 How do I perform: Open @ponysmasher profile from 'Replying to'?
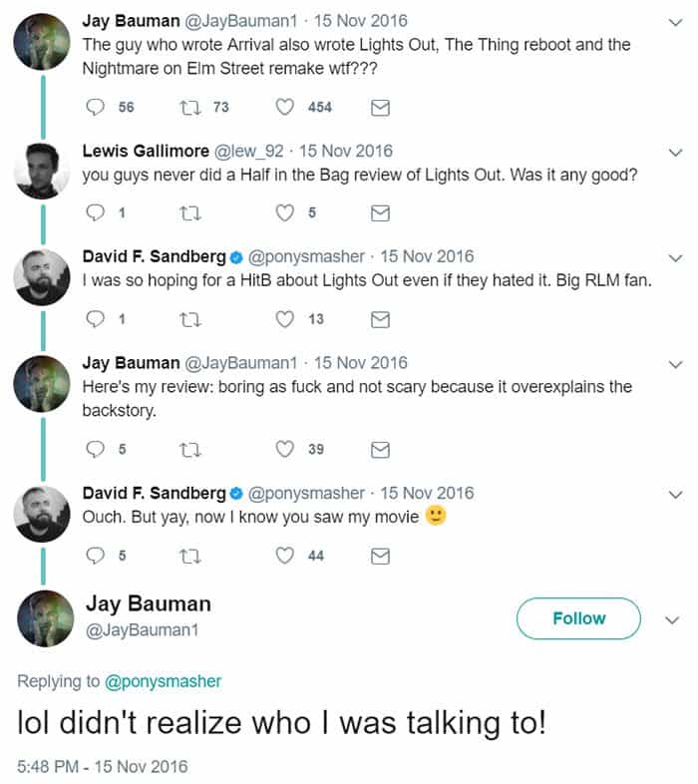pyautogui.click(x=163, y=681)
